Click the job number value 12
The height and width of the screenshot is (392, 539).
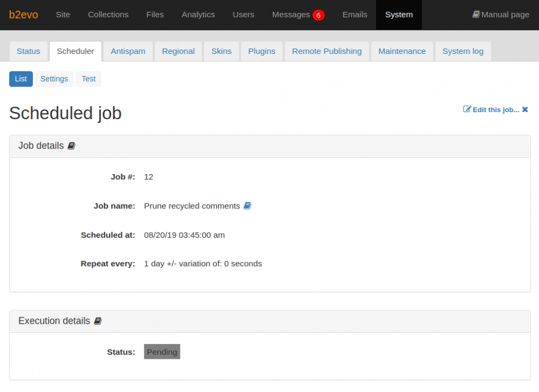coord(148,177)
